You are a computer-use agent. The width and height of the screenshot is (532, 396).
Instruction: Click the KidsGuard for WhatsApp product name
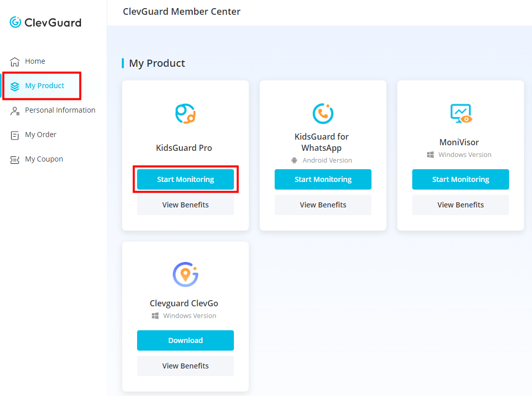point(322,142)
